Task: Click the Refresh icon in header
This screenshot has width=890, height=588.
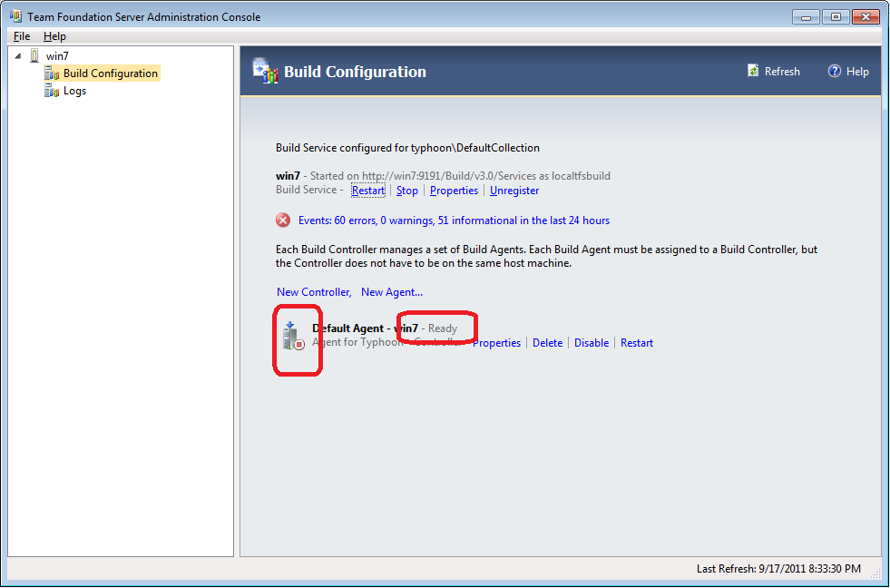Action: pyautogui.click(x=753, y=71)
